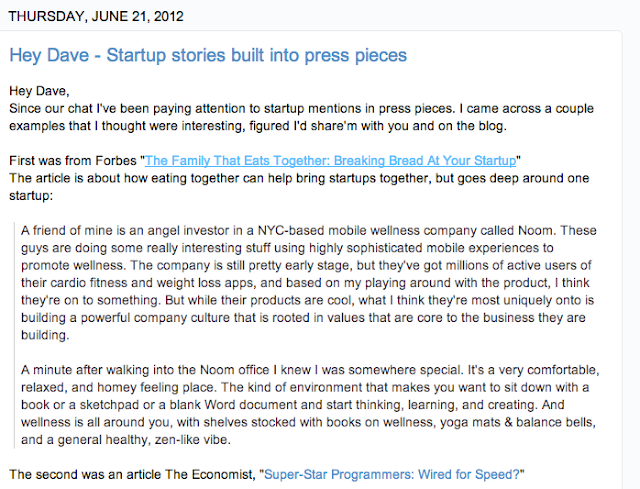Screen dimensions: 640x489
Task: Click the words 'Breaking Bread At Your Startup'
Action: (x=427, y=160)
